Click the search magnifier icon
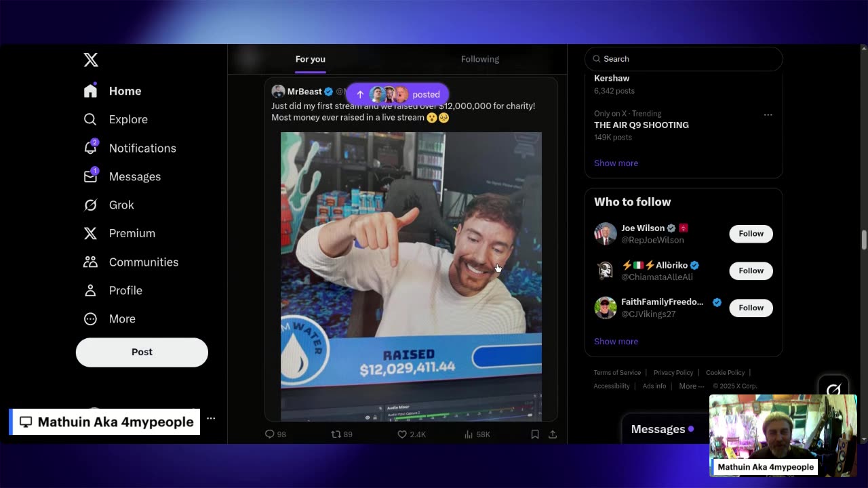Screen dimensions: 868x488 coord(597,59)
